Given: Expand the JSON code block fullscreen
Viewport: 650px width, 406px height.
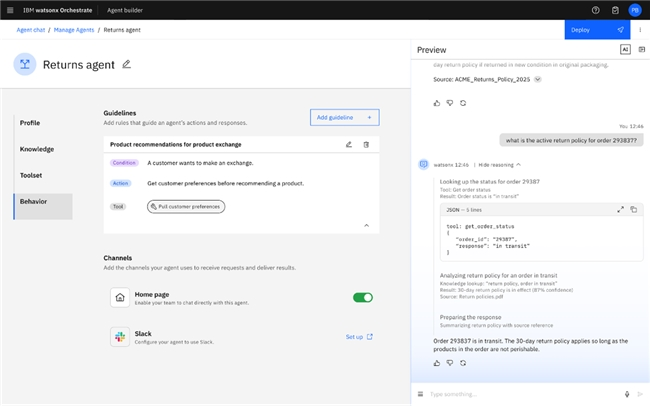Looking at the screenshot, I should point(620,209).
